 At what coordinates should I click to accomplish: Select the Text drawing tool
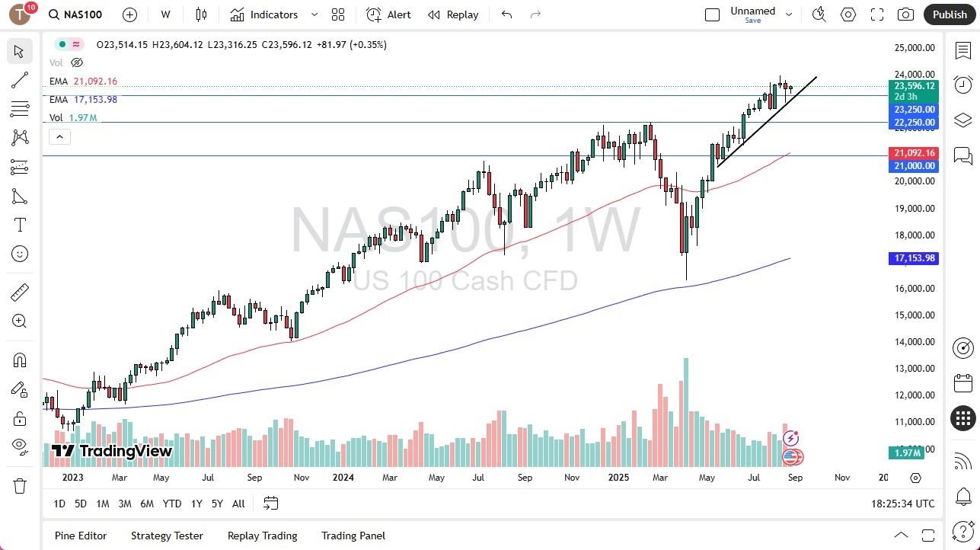19,225
